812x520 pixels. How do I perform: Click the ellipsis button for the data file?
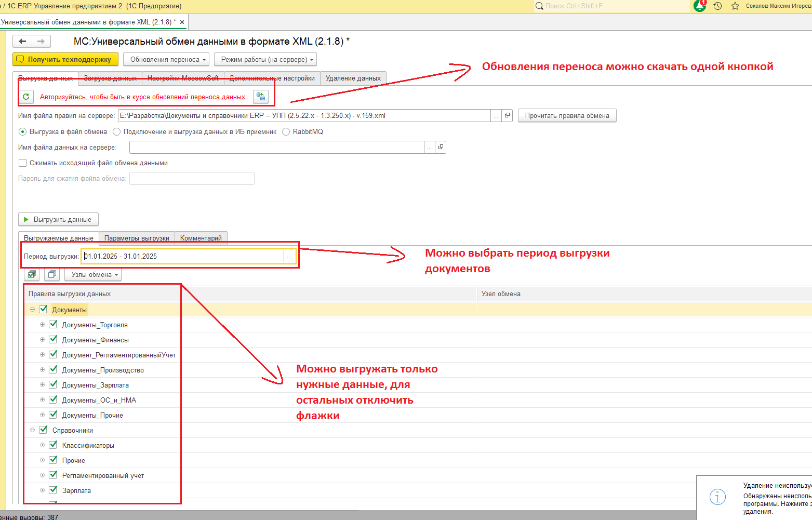(430, 148)
